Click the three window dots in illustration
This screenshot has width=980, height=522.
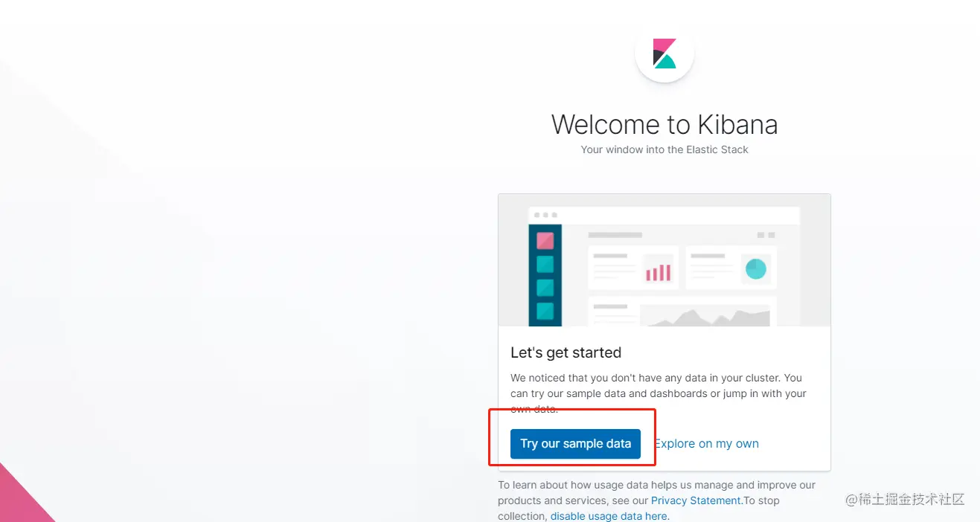(545, 215)
